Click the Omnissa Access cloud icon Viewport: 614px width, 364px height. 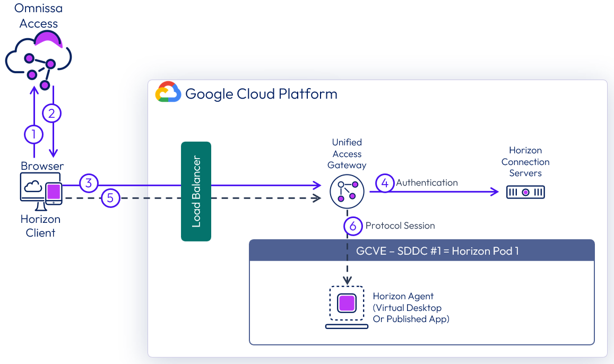[39, 59]
